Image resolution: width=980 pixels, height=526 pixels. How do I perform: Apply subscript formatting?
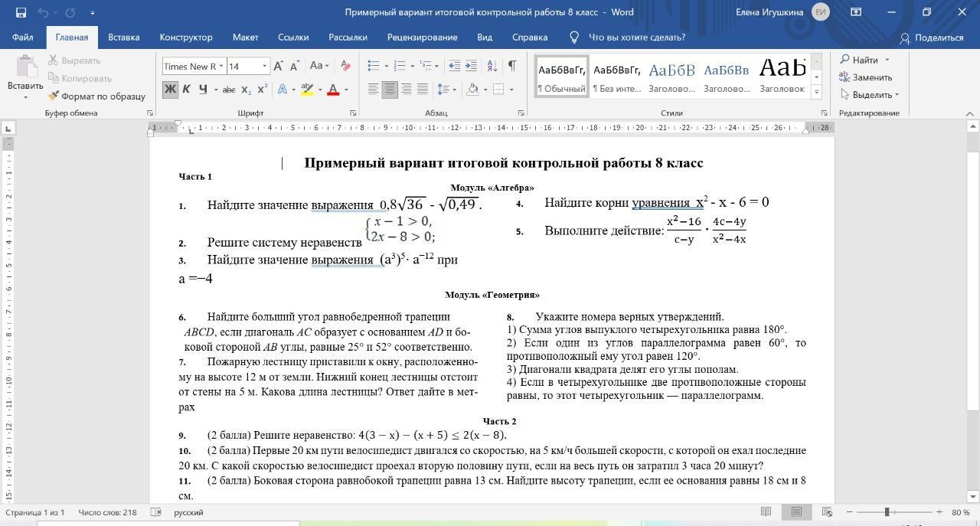pos(246,90)
